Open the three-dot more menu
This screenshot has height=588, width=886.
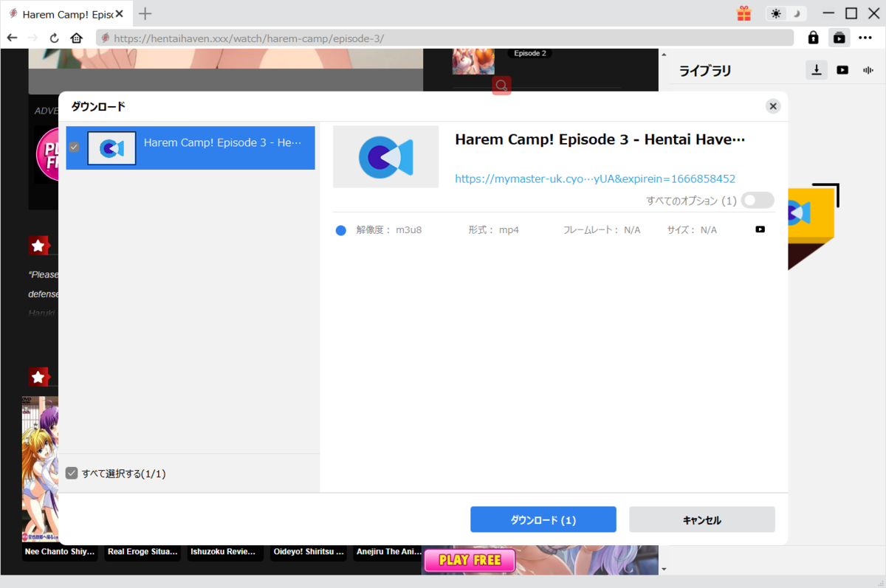tap(865, 38)
